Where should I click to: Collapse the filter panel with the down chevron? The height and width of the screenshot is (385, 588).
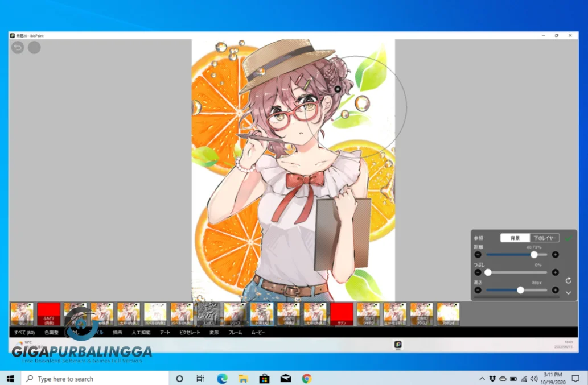569,293
